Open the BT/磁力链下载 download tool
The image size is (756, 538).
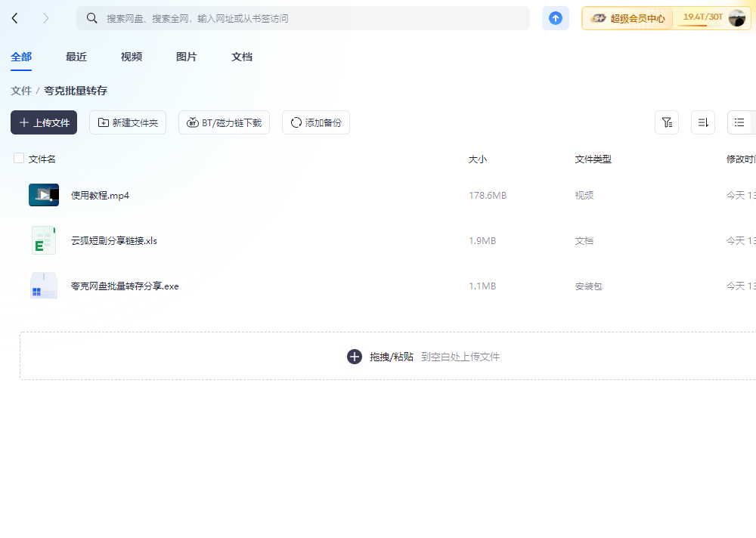224,122
